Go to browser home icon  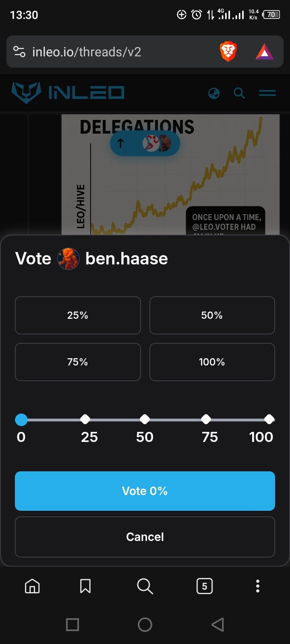pos(32,586)
